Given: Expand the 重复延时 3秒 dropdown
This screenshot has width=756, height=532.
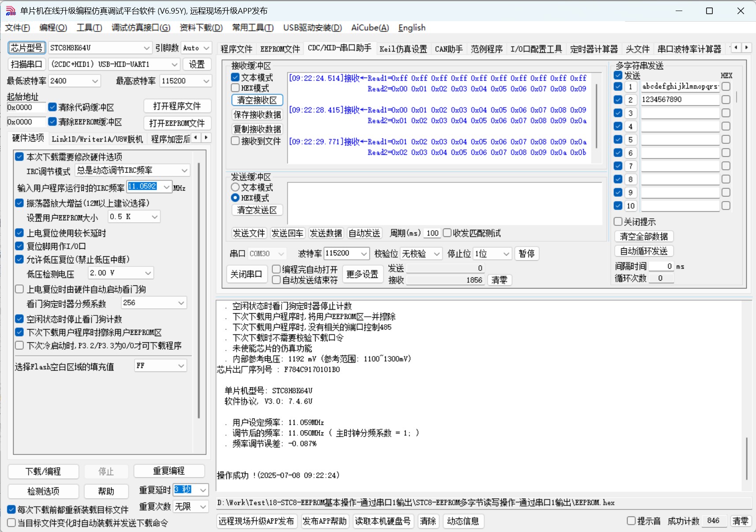Looking at the screenshot, I should tap(203, 490).
